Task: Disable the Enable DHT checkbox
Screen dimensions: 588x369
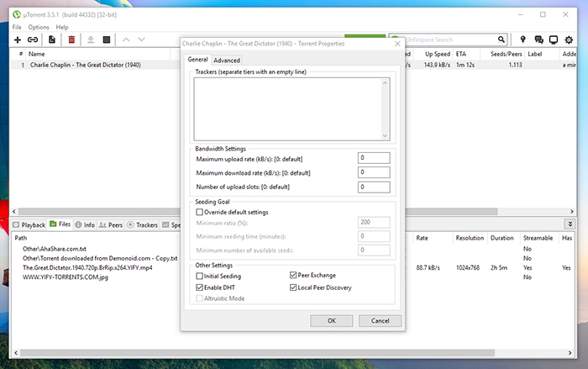Action: coord(200,287)
